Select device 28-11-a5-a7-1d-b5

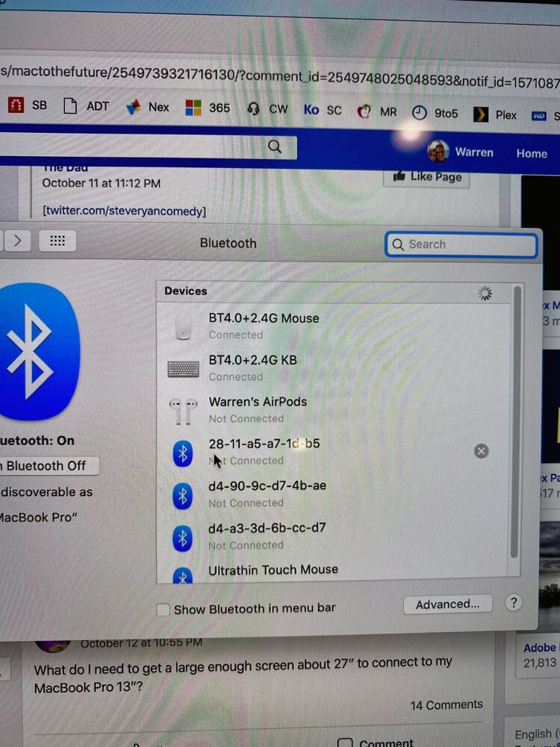coord(333,452)
